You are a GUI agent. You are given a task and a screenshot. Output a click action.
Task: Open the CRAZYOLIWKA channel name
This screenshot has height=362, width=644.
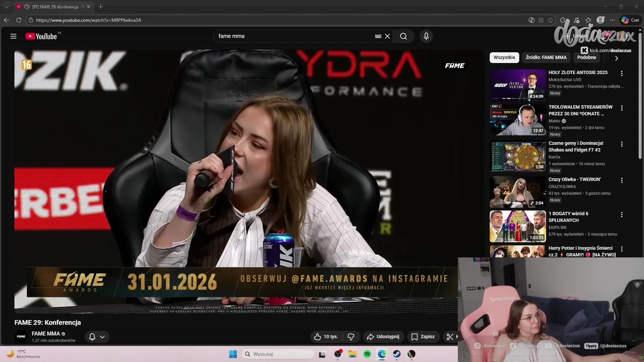click(562, 187)
